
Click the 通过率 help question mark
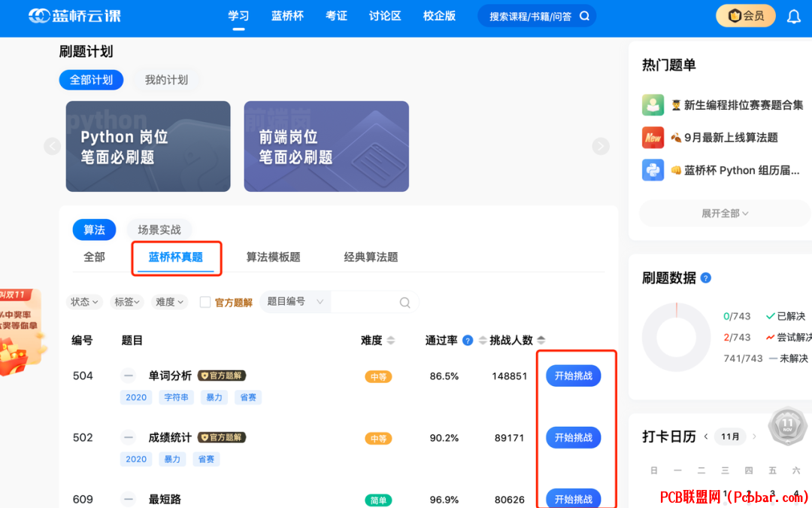468,341
